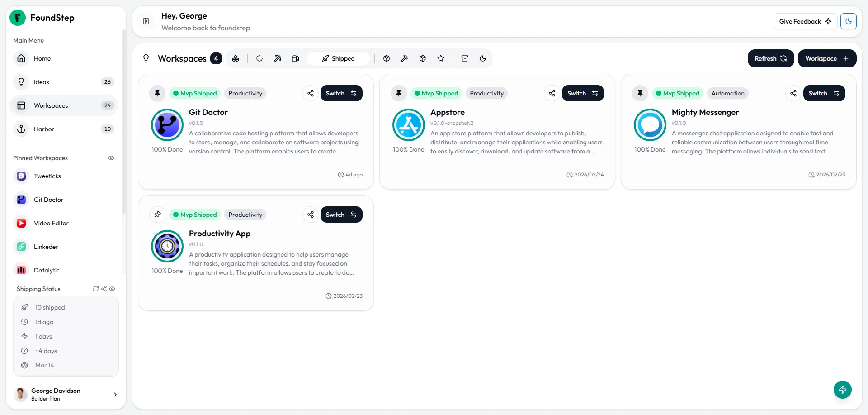Select the archive box filter

(x=465, y=58)
